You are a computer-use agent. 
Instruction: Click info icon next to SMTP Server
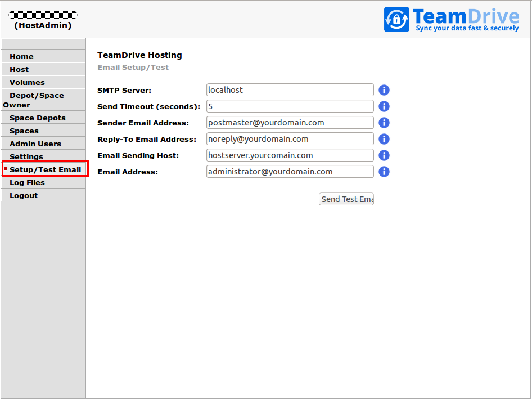384,90
